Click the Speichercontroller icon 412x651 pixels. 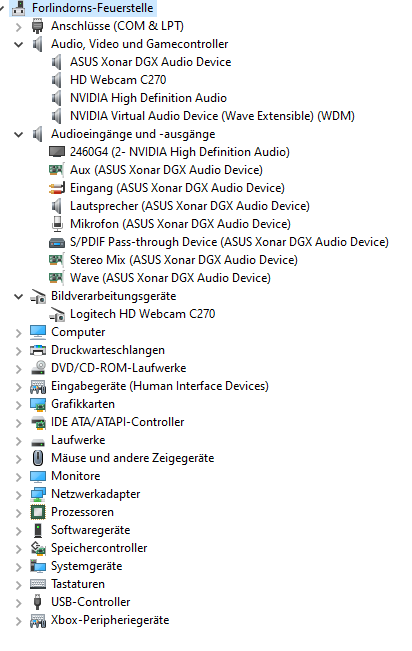[x=38, y=548]
